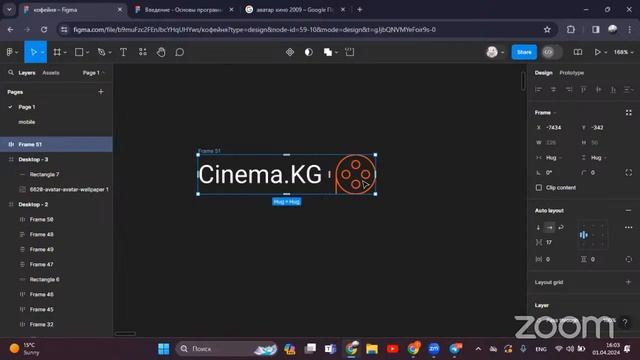Open shape tools dropdown arrow
The height and width of the screenshot is (360, 640).
point(87,53)
